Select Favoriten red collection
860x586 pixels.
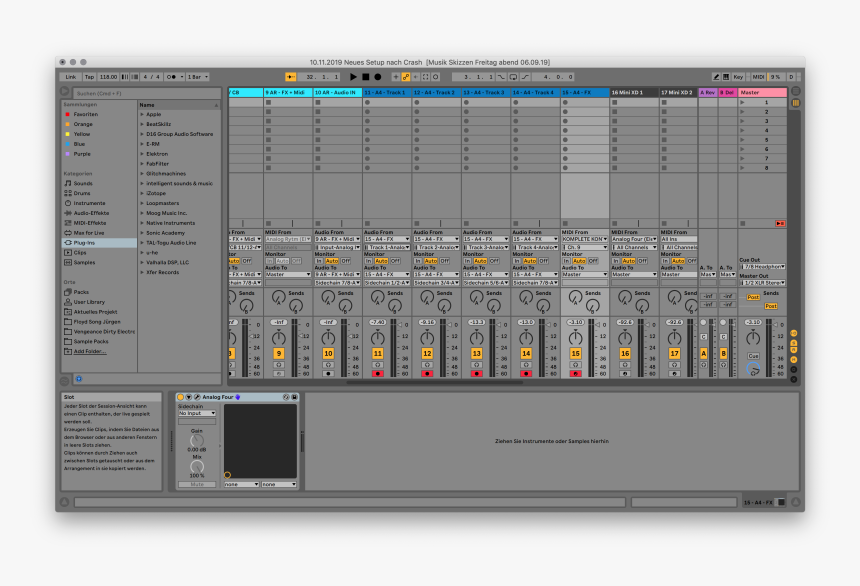tap(86, 114)
